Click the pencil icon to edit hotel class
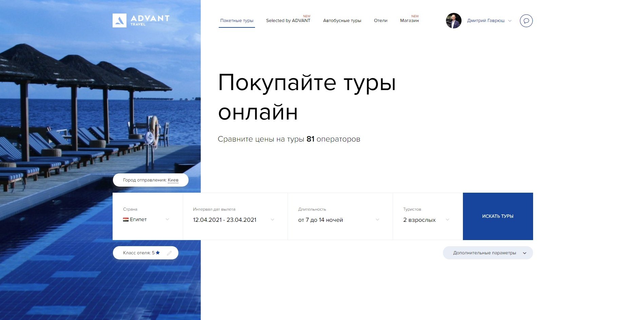This screenshot has height=320, width=644. tap(169, 253)
